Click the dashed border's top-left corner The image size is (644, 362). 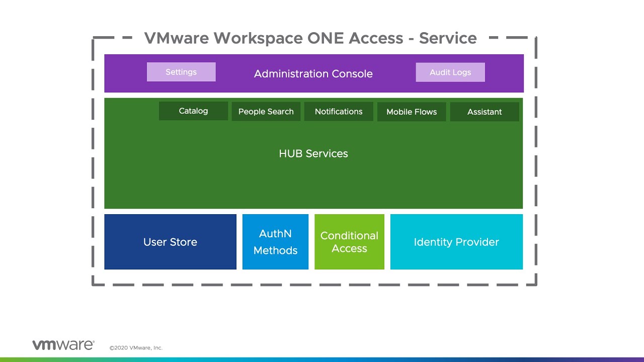tap(94, 38)
